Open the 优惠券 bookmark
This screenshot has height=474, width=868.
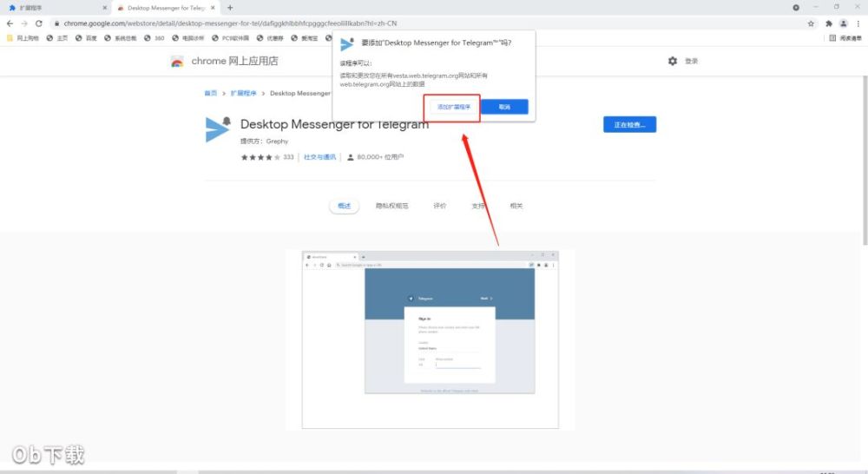(x=270, y=38)
